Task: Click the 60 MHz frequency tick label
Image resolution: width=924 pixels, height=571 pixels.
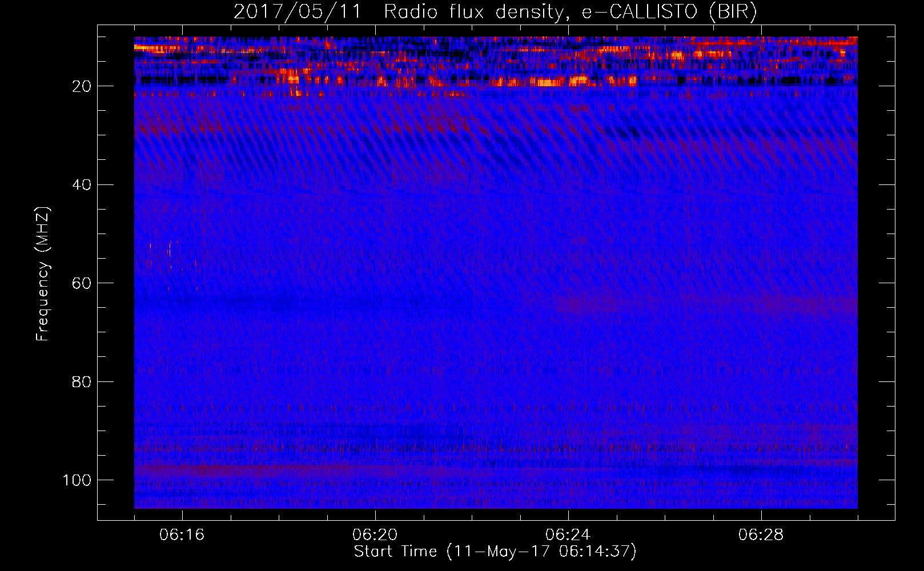Action: tap(82, 283)
